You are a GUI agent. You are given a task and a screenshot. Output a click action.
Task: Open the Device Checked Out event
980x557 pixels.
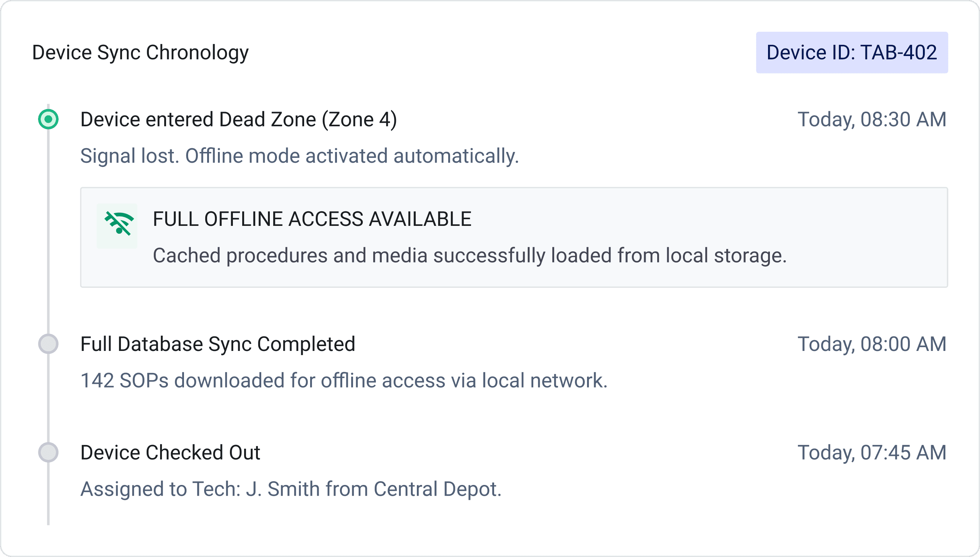[170, 452]
